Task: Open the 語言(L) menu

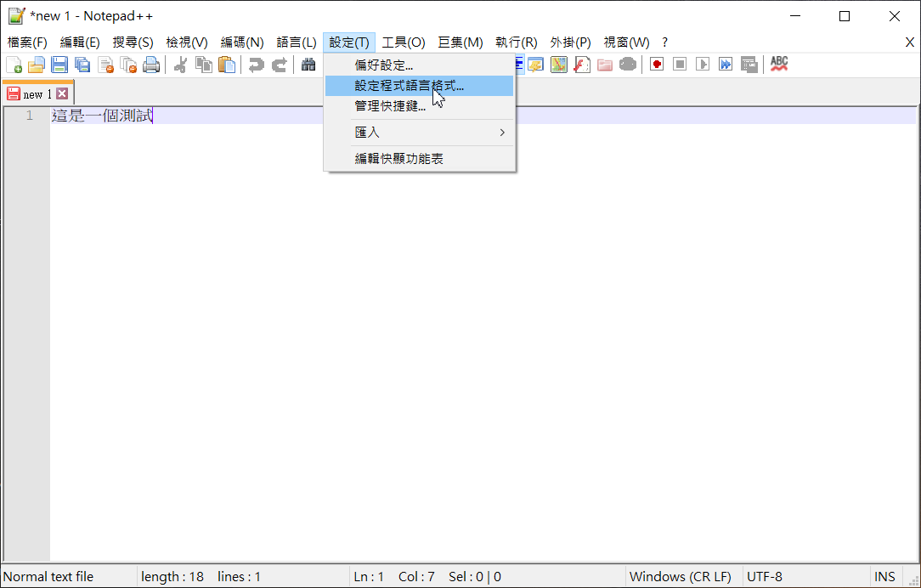Action: pos(296,42)
